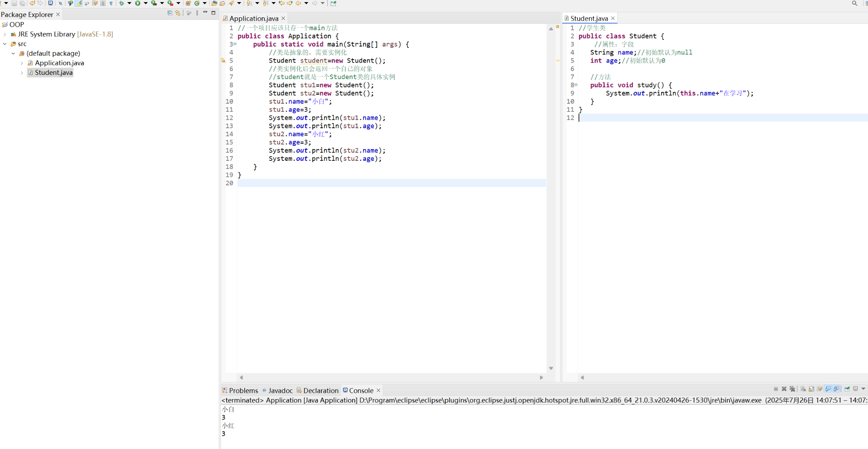The width and height of the screenshot is (868, 449).
Task: Open the New Java Class dropdown arrow
Action: coord(205,3)
